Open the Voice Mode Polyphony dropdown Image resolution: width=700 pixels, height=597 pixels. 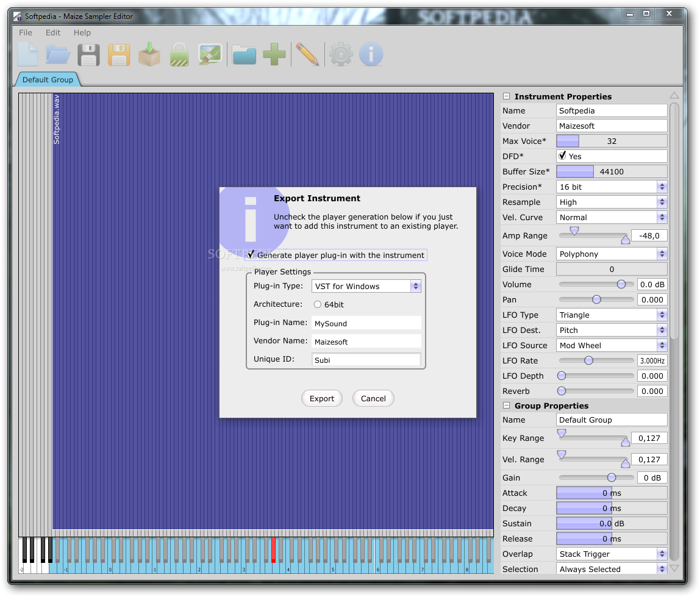[612, 254]
